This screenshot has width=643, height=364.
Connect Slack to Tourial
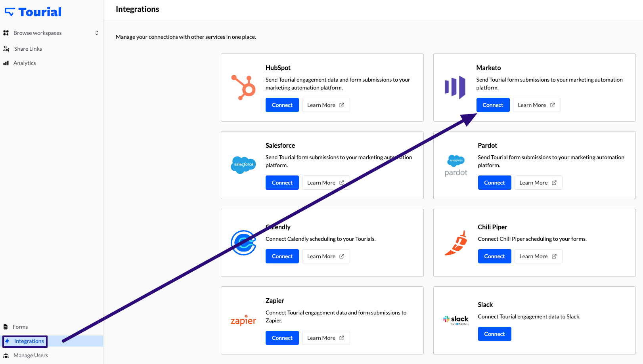494,334
